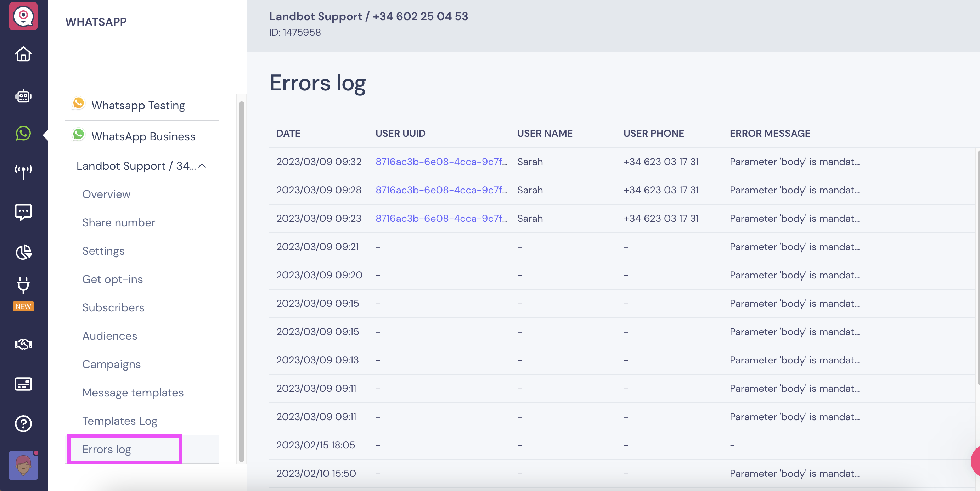The height and width of the screenshot is (491, 980).
Task: Open the help question mark icon
Action: (x=23, y=423)
